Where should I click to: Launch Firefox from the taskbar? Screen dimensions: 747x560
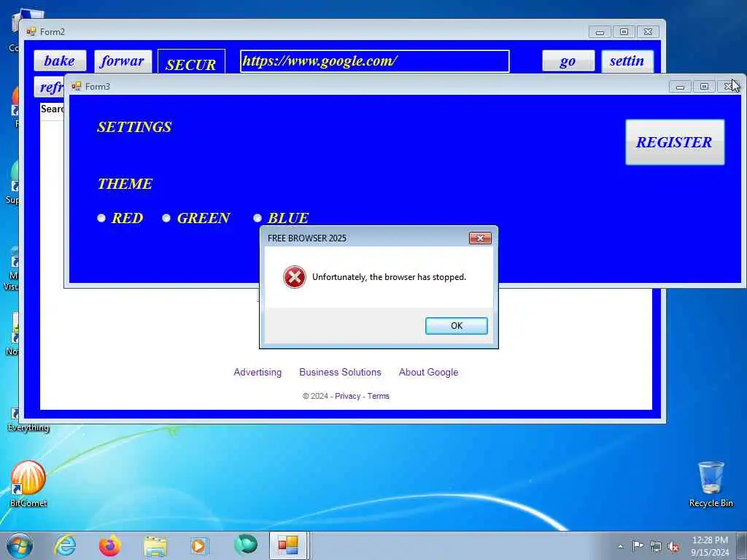click(x=109, y=545)
